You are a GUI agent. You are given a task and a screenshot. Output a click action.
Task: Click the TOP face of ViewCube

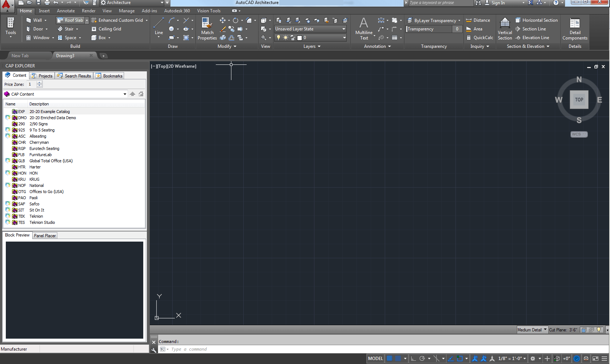pyautogui.click(x=579, y=100)
